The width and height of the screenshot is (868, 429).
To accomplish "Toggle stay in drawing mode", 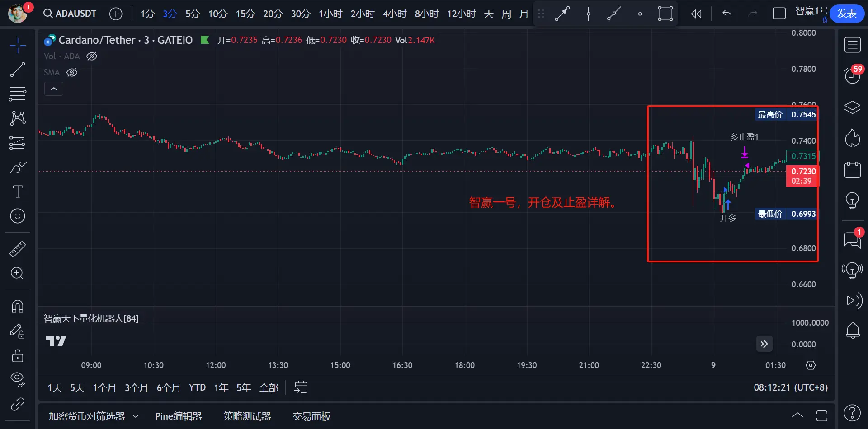I will [x=18, y=331].
